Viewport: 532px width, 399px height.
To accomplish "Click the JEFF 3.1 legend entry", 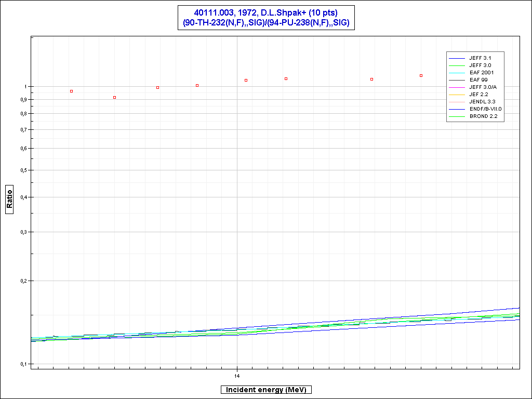I will 480,58.
